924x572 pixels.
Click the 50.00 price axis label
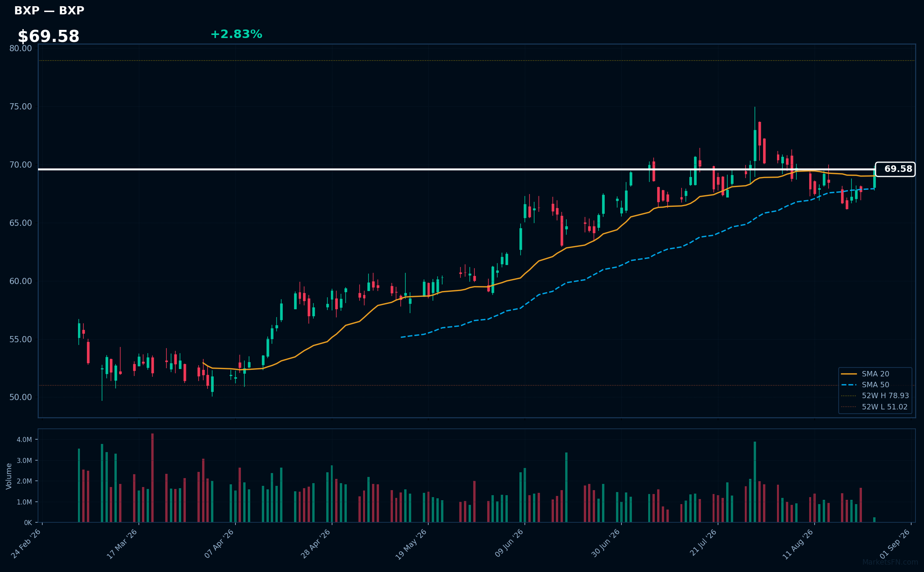pos(21,397)
